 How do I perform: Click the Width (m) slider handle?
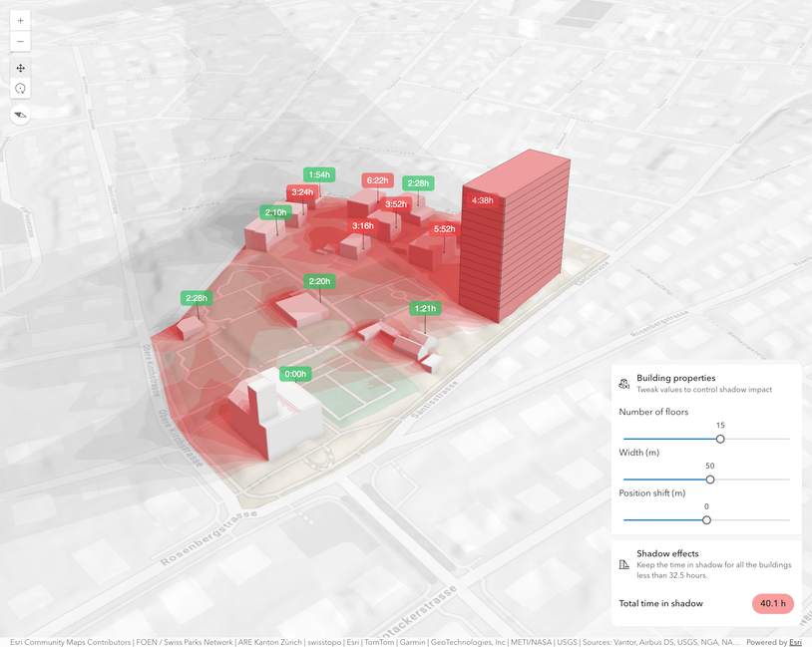pyautogui.click(x=710, y=480)
